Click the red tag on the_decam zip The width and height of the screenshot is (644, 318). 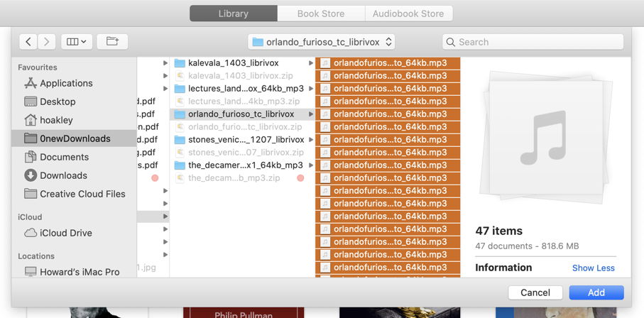[x=300, y=178]
